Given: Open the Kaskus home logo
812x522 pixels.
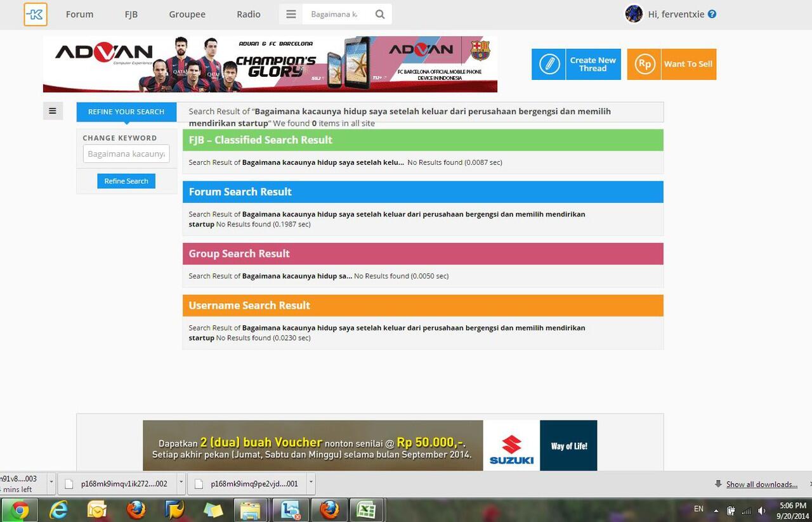Looking at the screenshot, I should (36, 14).
